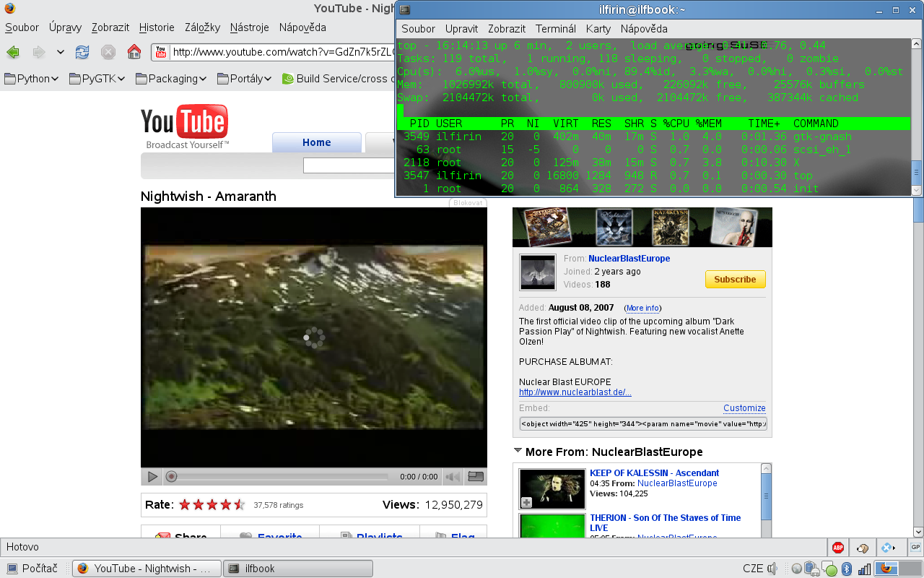Image resolution: width=924 pixels, height=578 pixels.
Task: Open the speaker volume icon in the panel
Action: [x=772, y=569]
